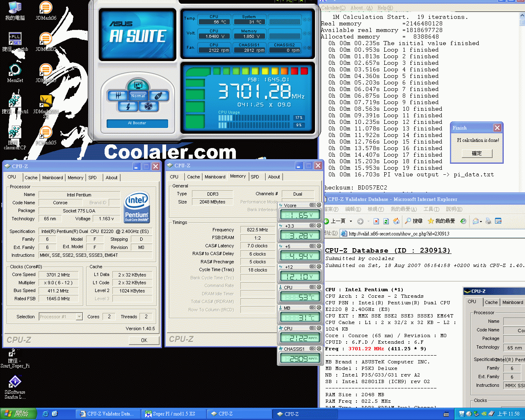Click the Specification field showing Pentium E2220
The width and height of the screenshot is (525, 420).
96,231
